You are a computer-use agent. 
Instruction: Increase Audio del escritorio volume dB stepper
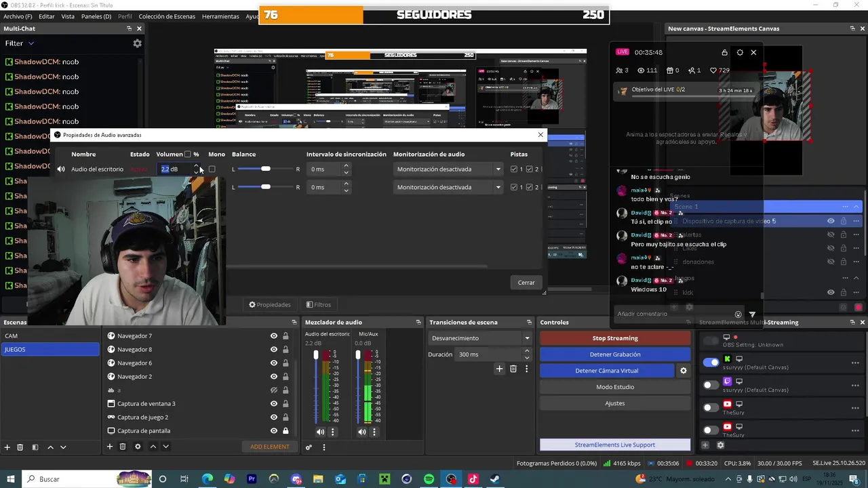pos(197,166)
